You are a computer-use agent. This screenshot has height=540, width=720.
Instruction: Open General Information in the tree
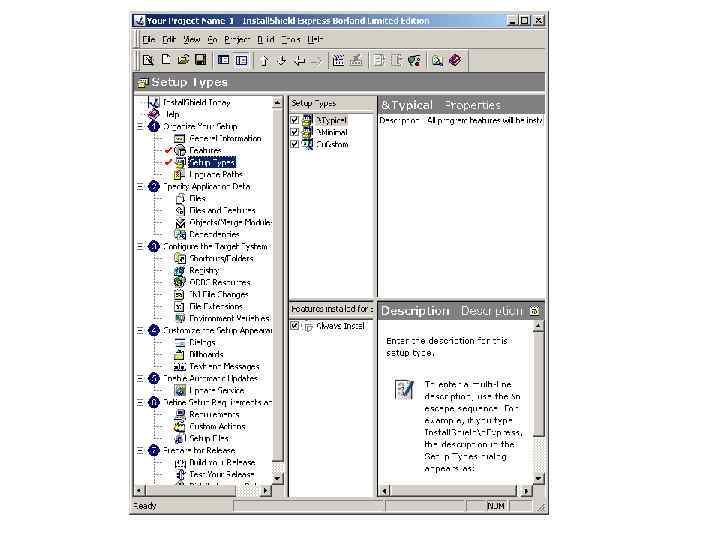(225, 138)
